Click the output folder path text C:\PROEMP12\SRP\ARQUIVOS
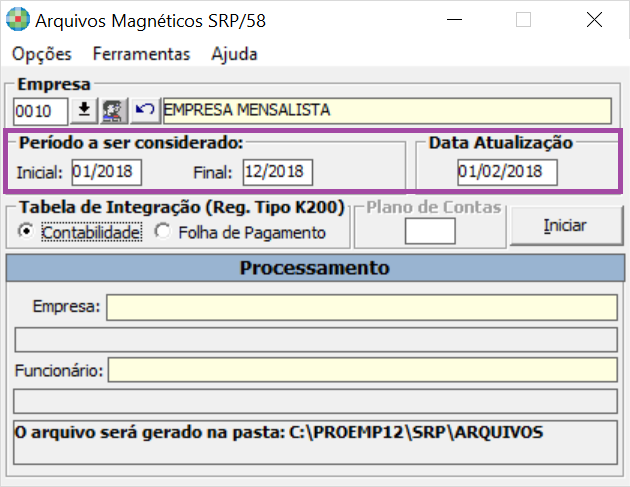Viewport: 630px width, 487px height. tap(416, 432)
